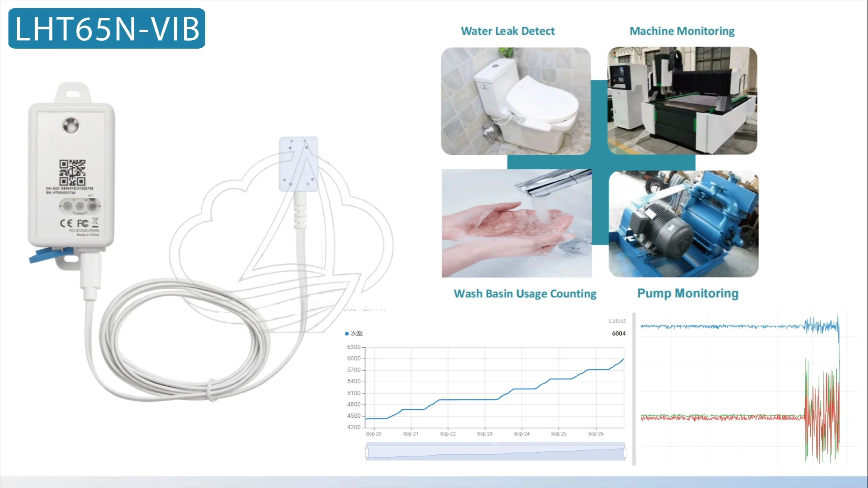868x488 pixels.
Task: Click the Sep 26 axis label
Action: (596, 434)
